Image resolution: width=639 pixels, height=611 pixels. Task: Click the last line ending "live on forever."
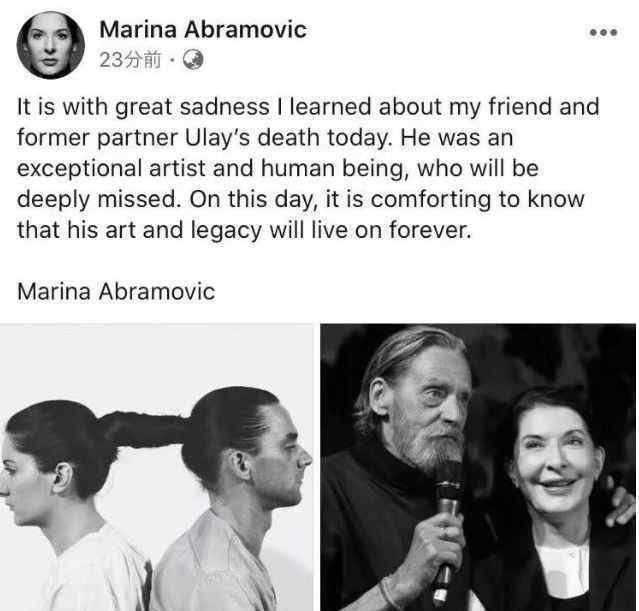click(x=244, y=230)
